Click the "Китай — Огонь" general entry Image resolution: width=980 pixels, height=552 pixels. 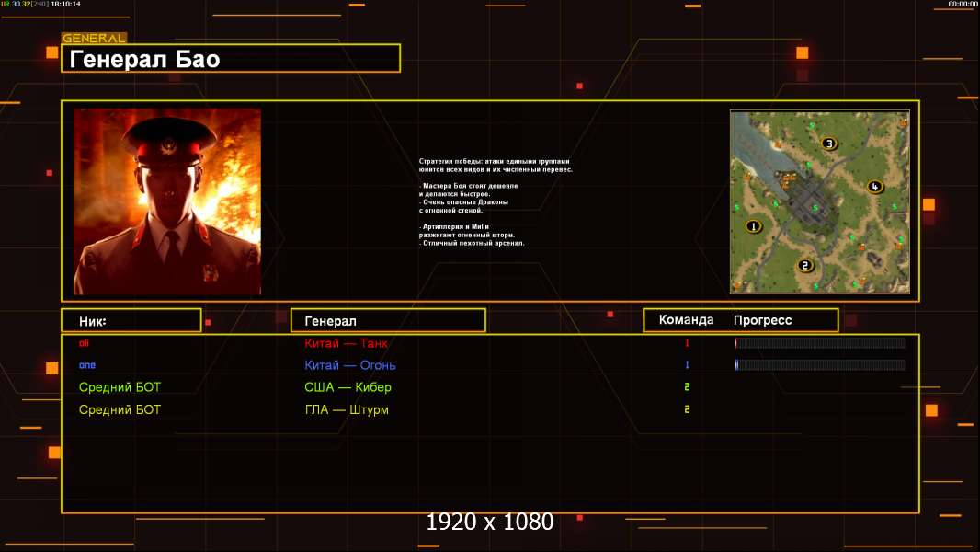click(x=350, y=365)
